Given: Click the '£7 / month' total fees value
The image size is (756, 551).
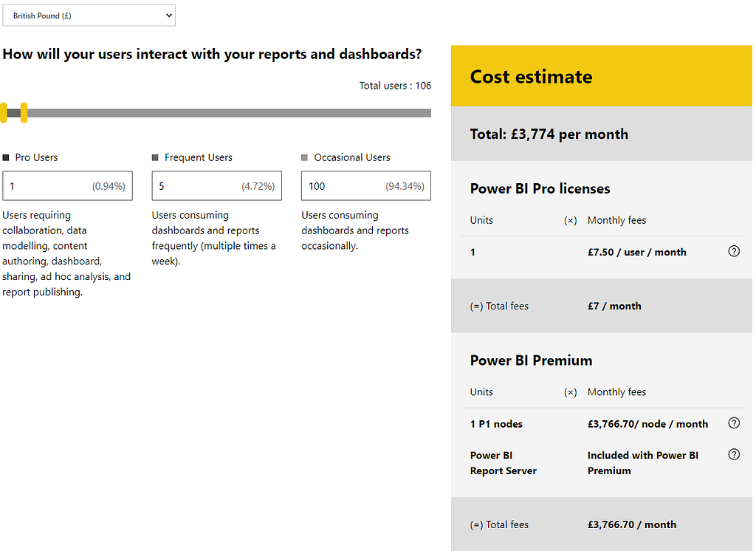Looking at the screenshot, I should click(614, 306).
